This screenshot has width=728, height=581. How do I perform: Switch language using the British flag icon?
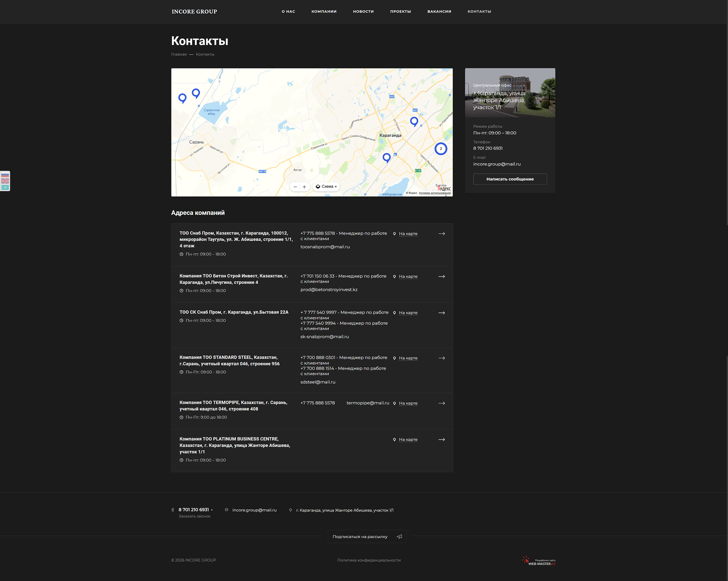(x=5, y=181)
